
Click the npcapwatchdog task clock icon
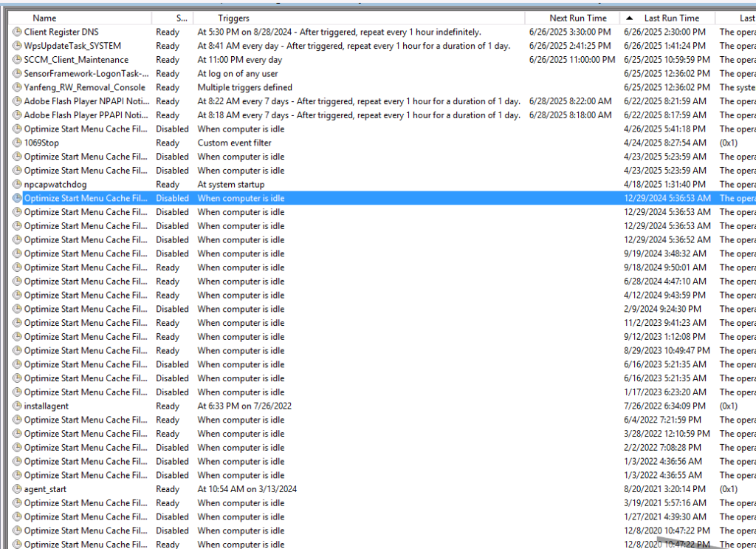click(x=18, y=184)
